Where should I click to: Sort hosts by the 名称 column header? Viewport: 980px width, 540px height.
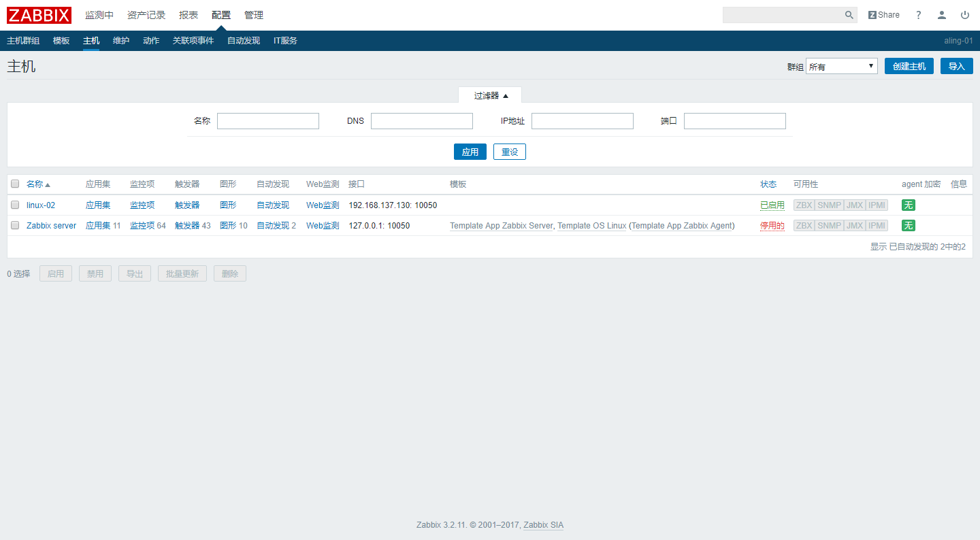click(x=38, y=184)
